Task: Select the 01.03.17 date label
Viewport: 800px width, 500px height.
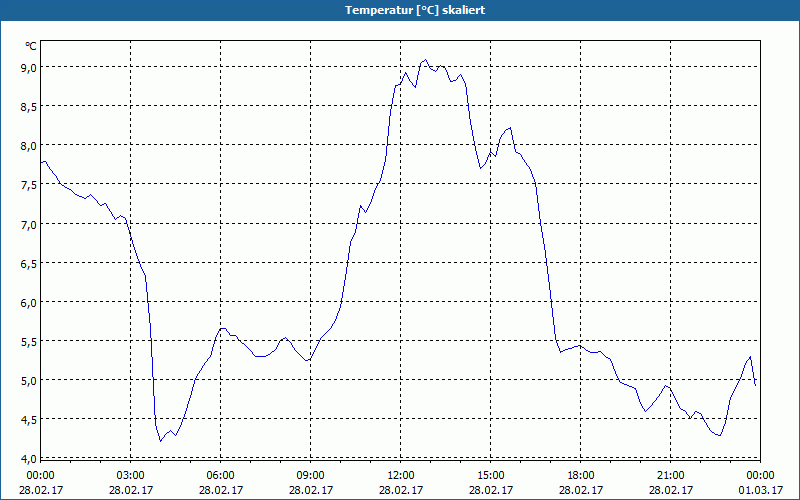Action: (760, 490)
